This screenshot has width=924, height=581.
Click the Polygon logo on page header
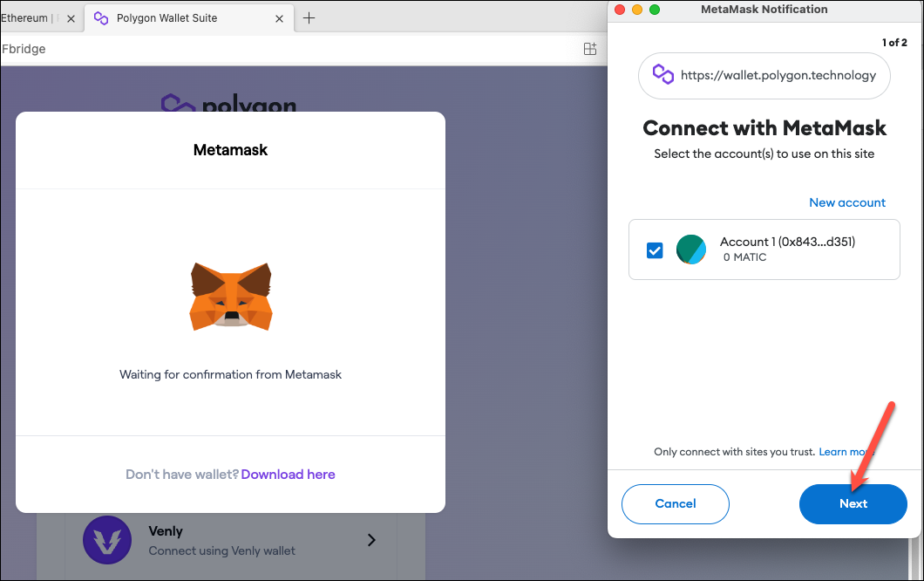tap(228, 103)
